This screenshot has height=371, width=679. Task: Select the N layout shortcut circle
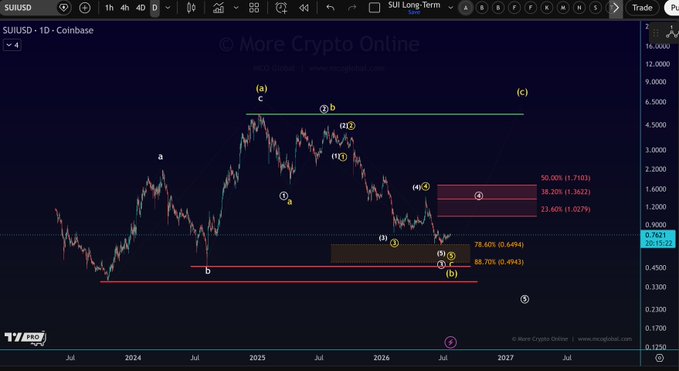point(579,7)
